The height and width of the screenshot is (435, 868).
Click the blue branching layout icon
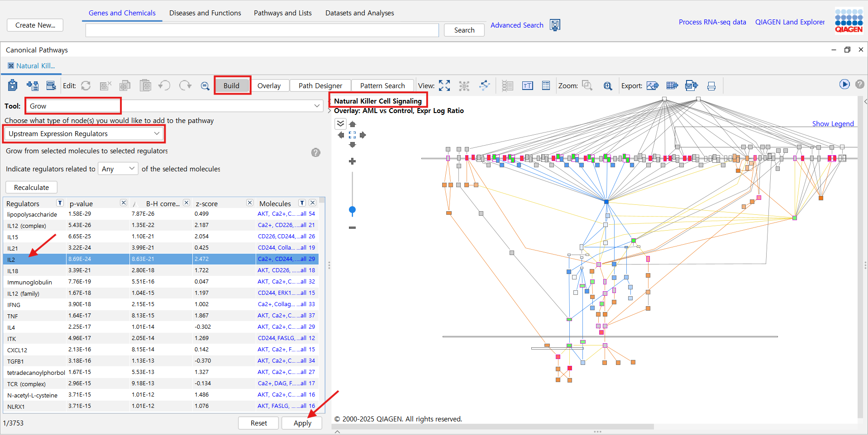tap(485, 85)
